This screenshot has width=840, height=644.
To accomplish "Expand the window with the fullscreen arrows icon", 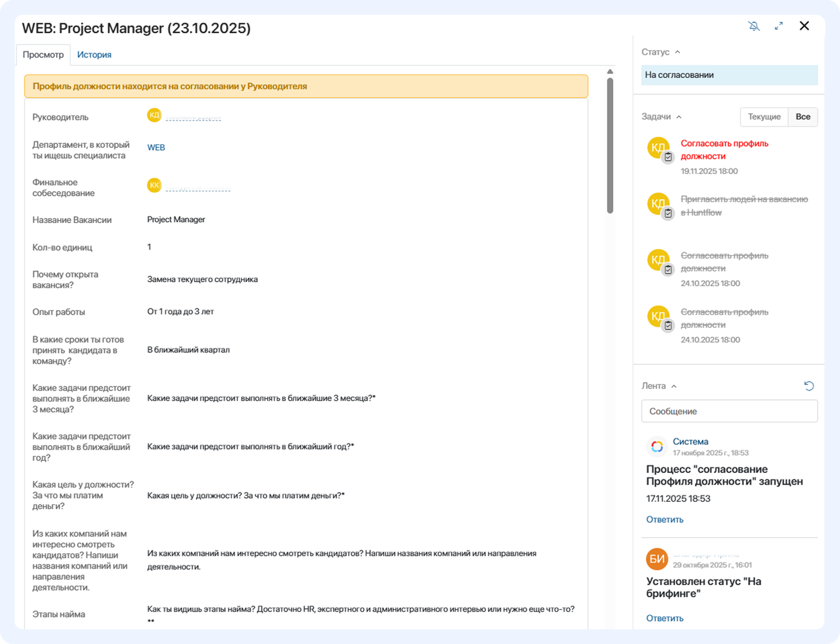I will pos(779,26).
